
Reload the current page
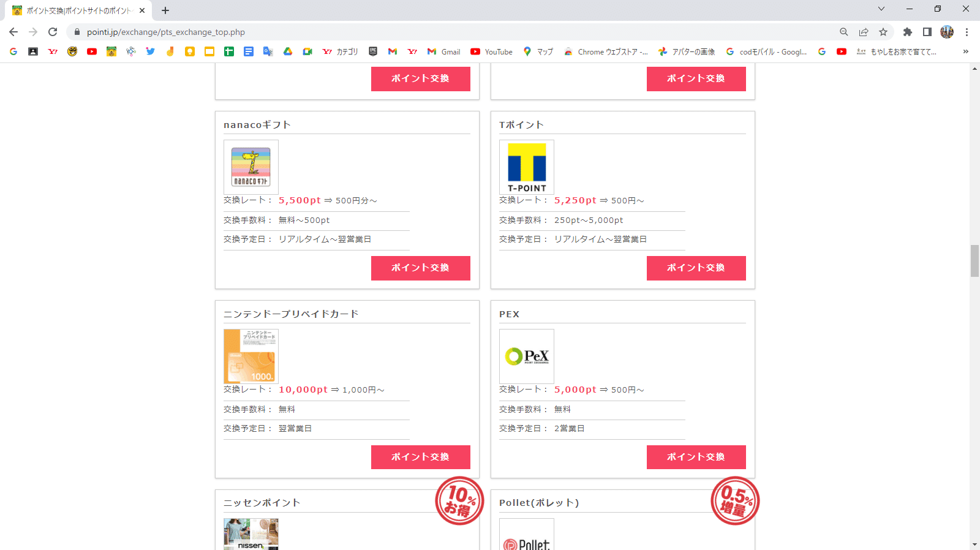[53, 32]
